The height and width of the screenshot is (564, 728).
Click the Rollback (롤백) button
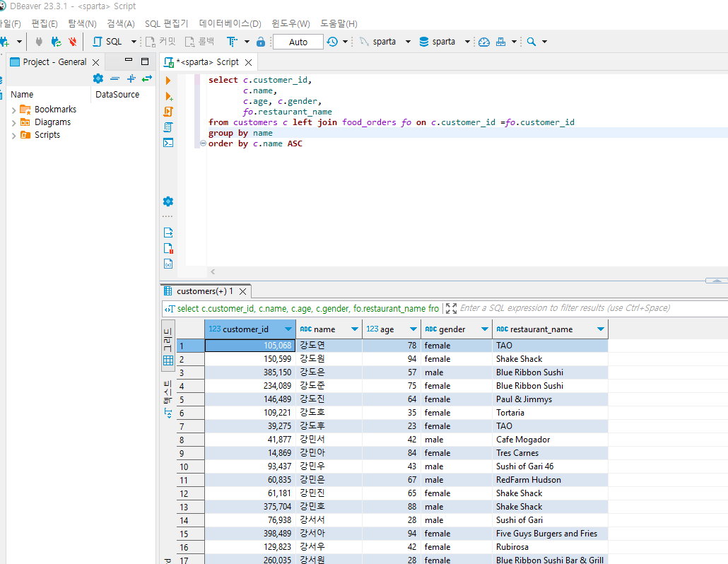[199, 42]
